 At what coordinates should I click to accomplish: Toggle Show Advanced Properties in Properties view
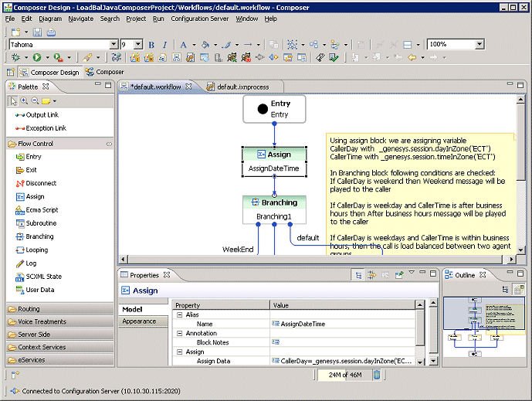[372, 275]
